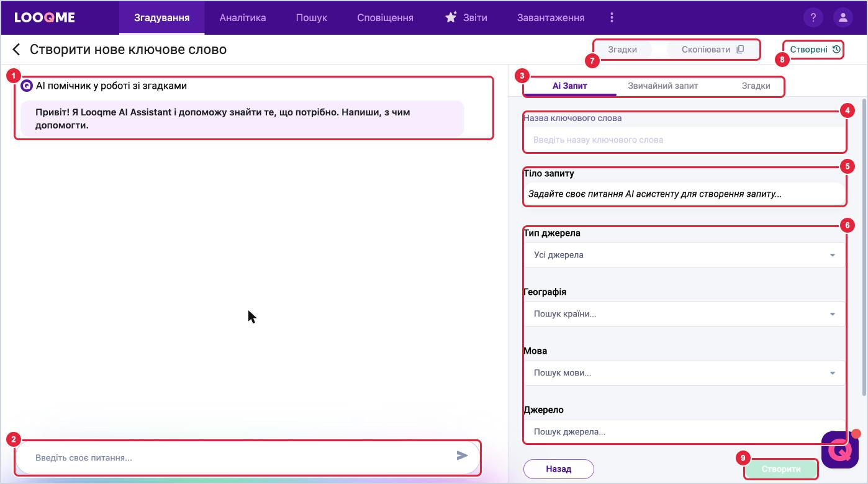Click the LOOQME logo

tap(45, 17)
